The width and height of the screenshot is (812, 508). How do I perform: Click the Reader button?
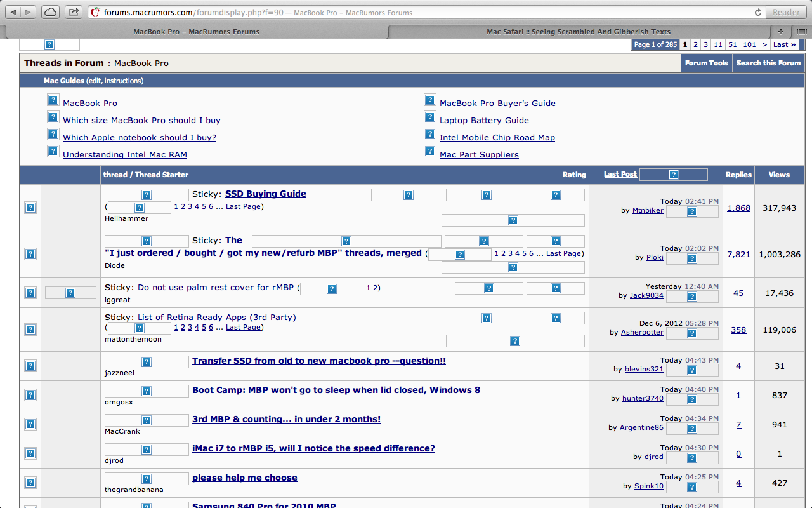786,12
